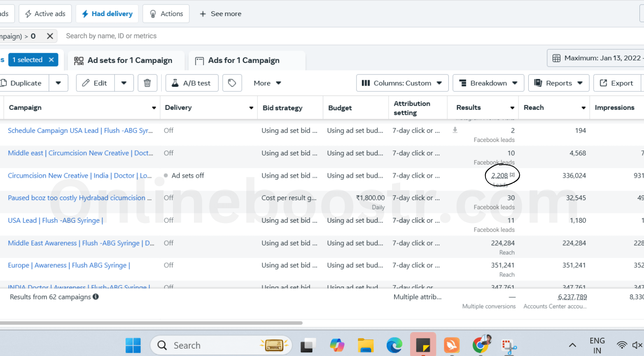Image resolution: width=644 pixels, height=356 pixels.
Task: Open the Europe Awareness Flush ABG Syringe campaign
Action: [x=69, y=265]
